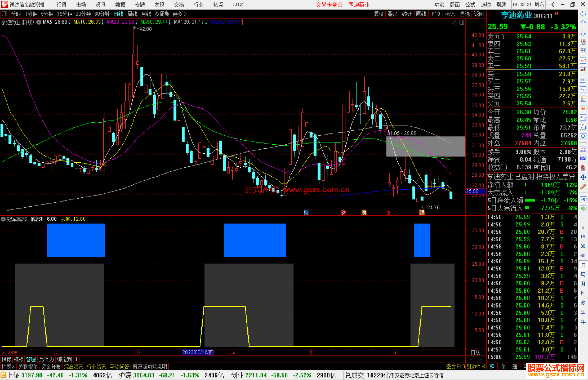
Task: Click the candlestick chart sidebar icon
Action: coord(583,70)
